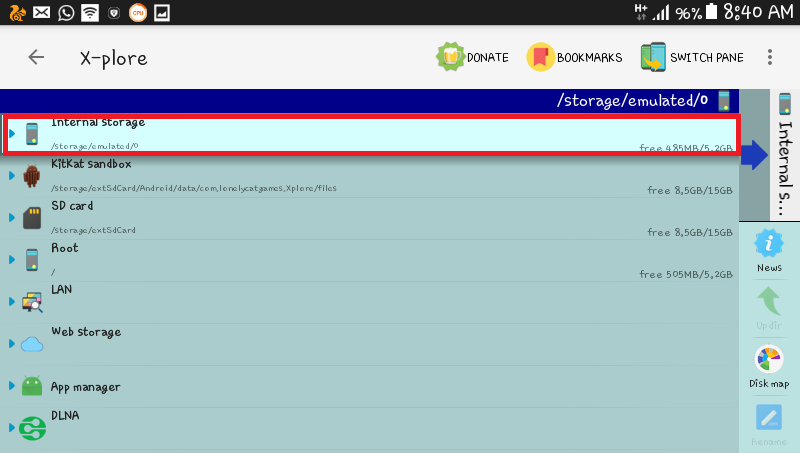Tap the Up dir arrow button
Image resolution: width=800 pixels, height=453 pixels.
tap(769, 308)
